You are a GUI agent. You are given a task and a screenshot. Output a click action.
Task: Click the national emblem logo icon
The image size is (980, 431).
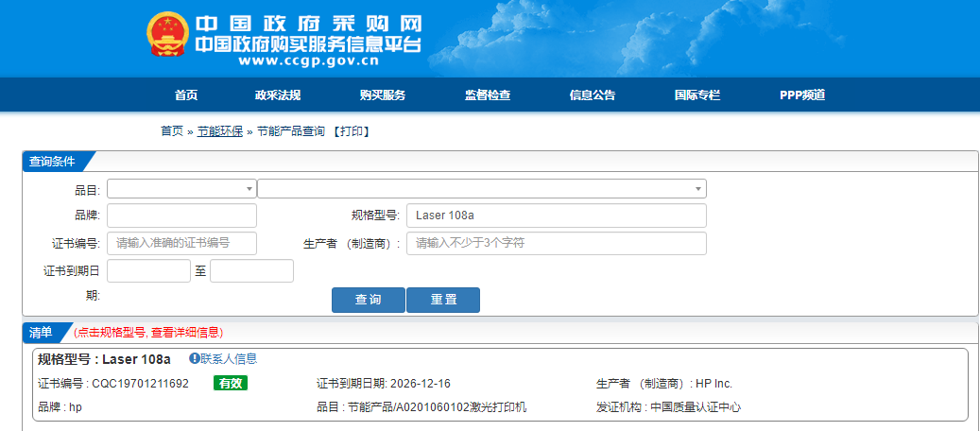click(168, 37)
